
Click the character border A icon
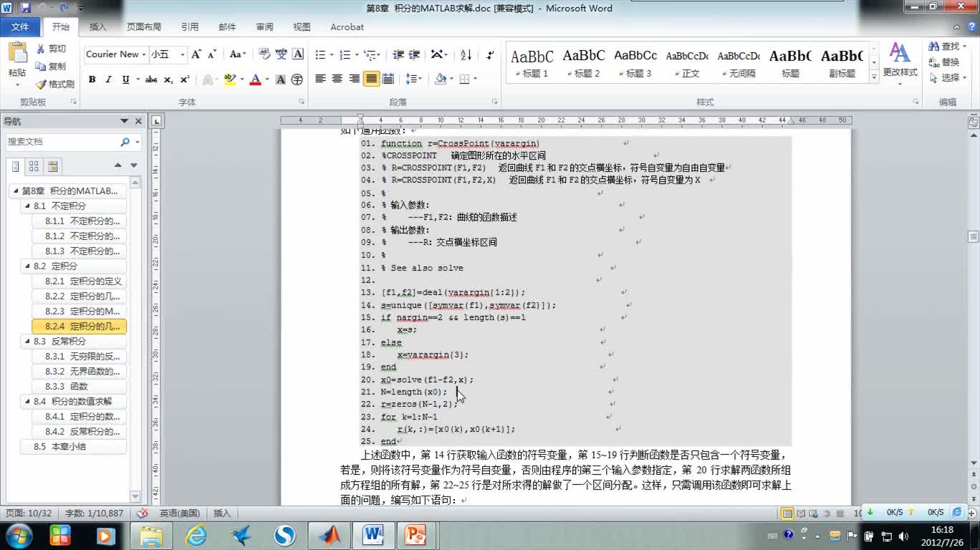[x=298, y=54]
